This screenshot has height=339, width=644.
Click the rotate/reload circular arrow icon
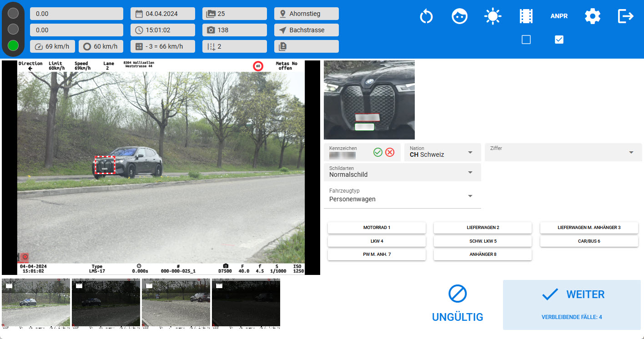click(x=426, y=16)
